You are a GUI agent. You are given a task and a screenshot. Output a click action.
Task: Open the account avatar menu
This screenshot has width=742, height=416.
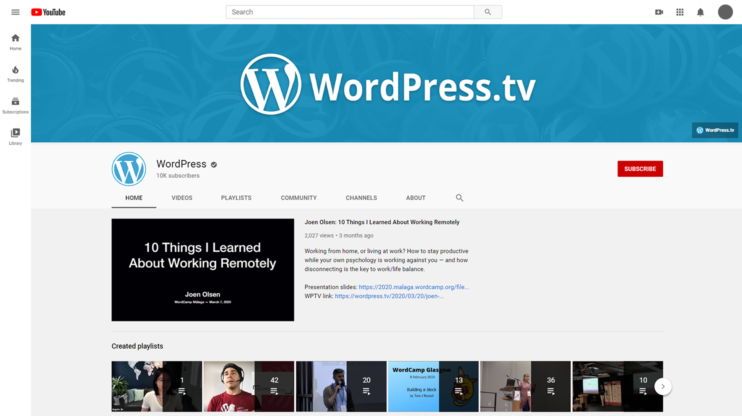[725, 12]
